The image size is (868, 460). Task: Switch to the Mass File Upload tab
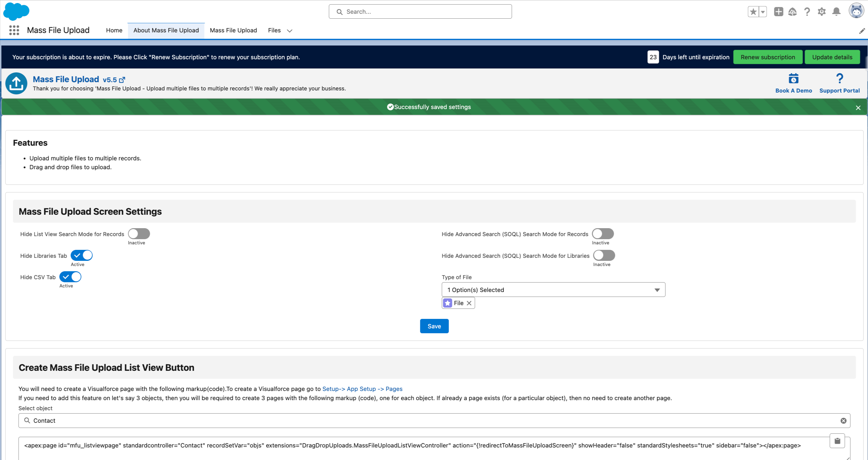click(x=233, y=30)
